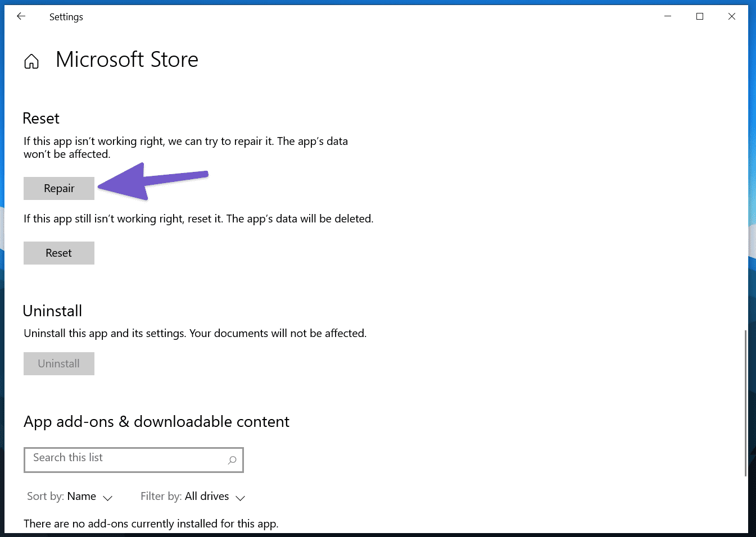The image size is (756, 537).
Task: Click the Microsoft Store page title
Action: click(x=127, y=60)
